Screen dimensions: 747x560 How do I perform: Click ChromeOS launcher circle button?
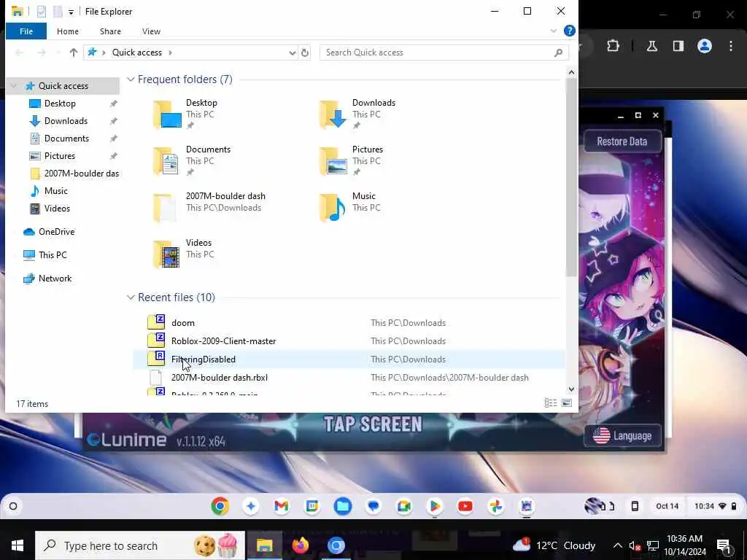pyautogui.click(x=13, y=506)
